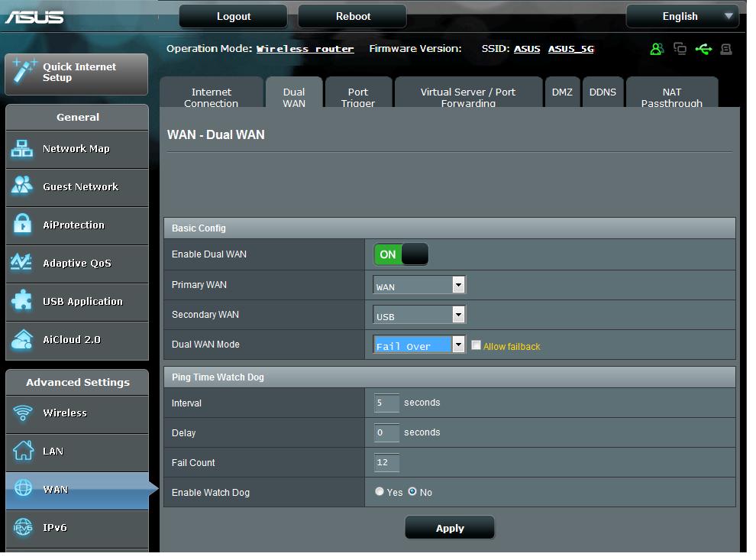Open Wireless advanced settings item
The width and height of the screenshot is (756, 560).
(x=77, y=414)
